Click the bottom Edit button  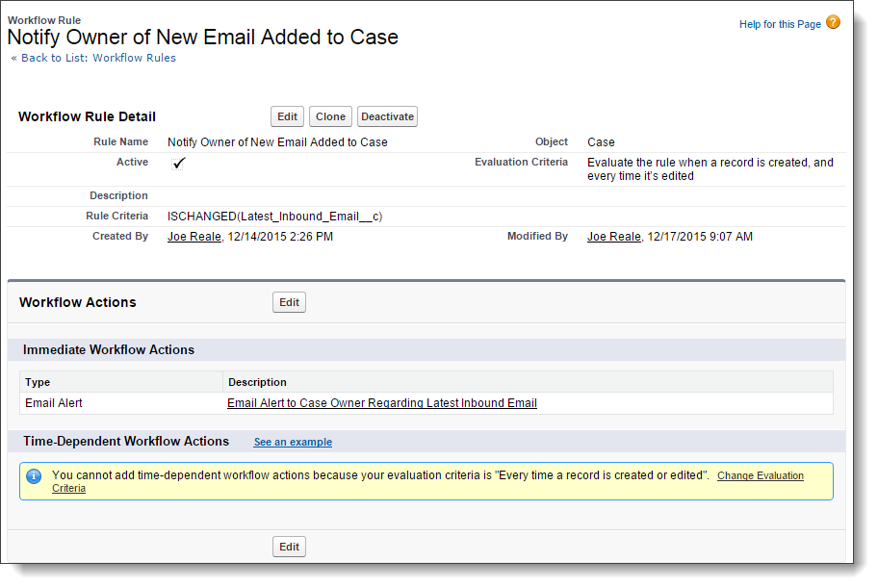(x=289, y=547)
